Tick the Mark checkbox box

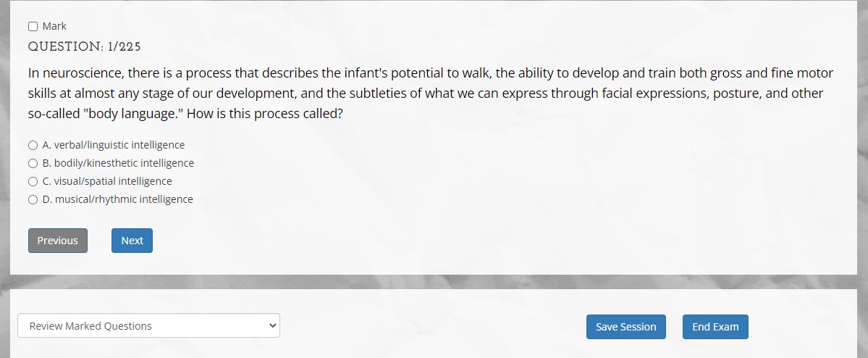point(33,27)
